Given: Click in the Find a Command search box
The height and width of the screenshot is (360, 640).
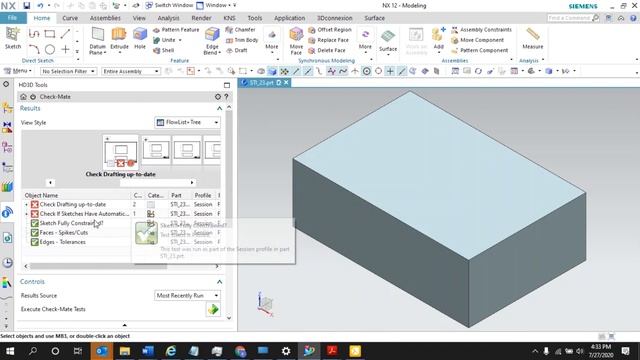Looking at the screenshot, I should pos(569,18).
